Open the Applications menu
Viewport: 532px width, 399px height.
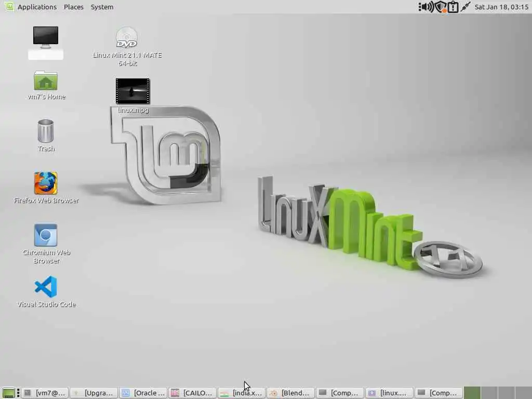click(x=37, y=7)
